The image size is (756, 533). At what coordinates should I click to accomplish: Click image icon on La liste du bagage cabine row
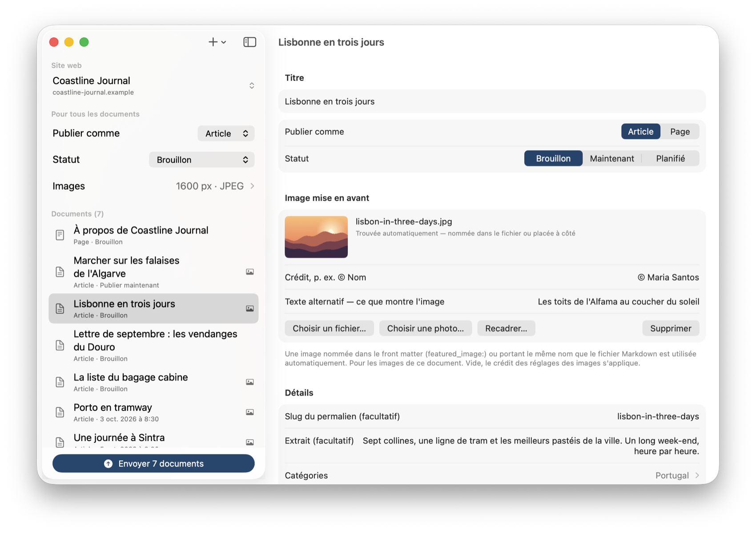coord(250,382)
